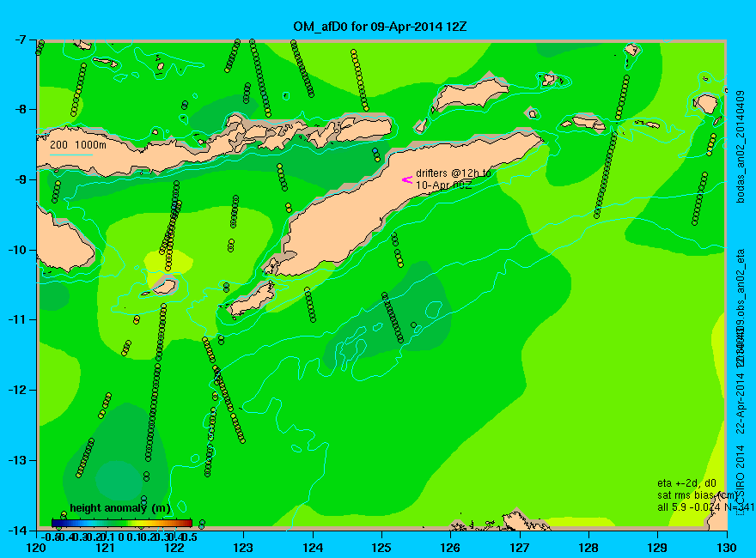756x558 pixels.
Task: Pick the dark blue end of the colorbar
Action: (x=54, y=523)
